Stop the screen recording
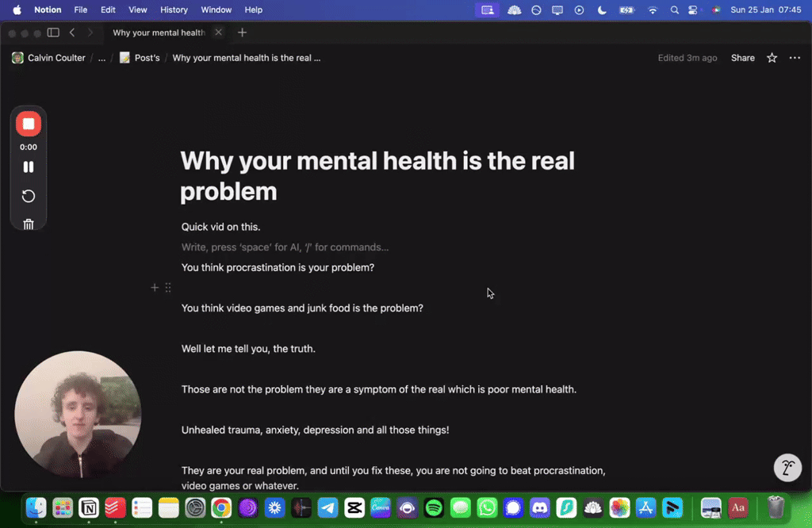 pos(29,124)
